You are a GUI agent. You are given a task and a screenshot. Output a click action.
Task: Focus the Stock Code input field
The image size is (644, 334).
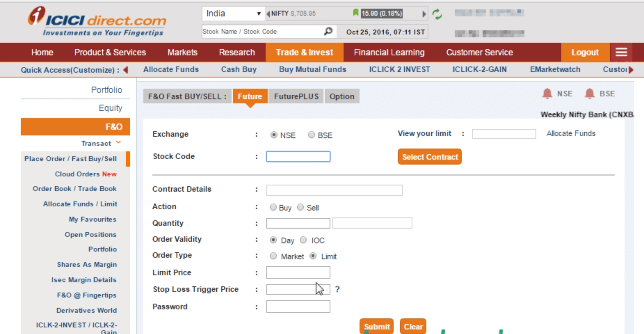click(x=298, y=157)
